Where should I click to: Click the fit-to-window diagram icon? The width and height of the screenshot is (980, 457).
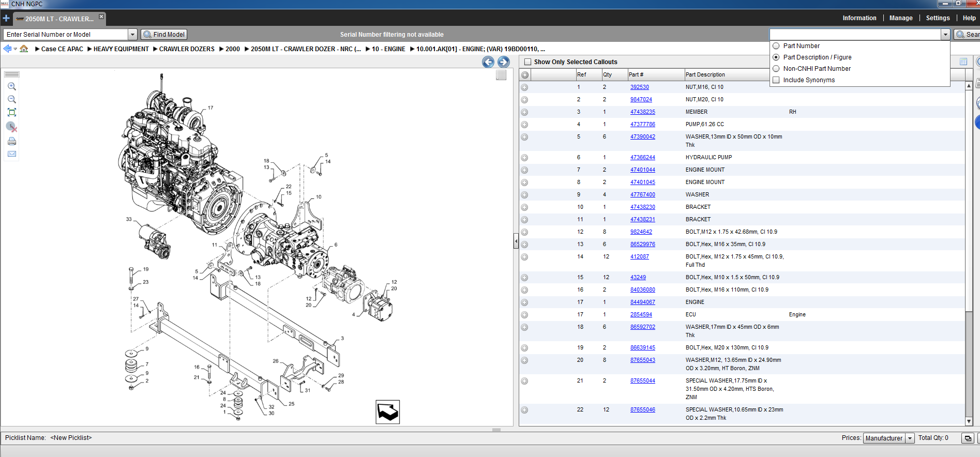tap(12, 112)
